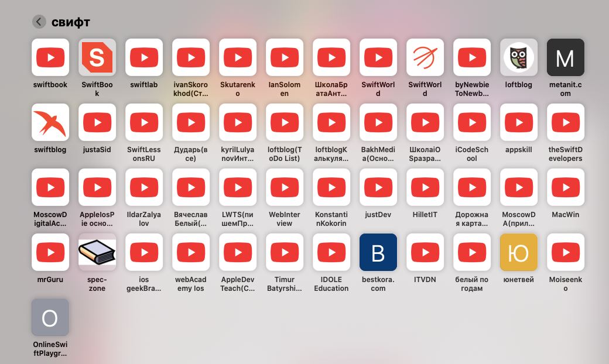
Task: Open the justaSid bookmark
Action: click(97, 122)
